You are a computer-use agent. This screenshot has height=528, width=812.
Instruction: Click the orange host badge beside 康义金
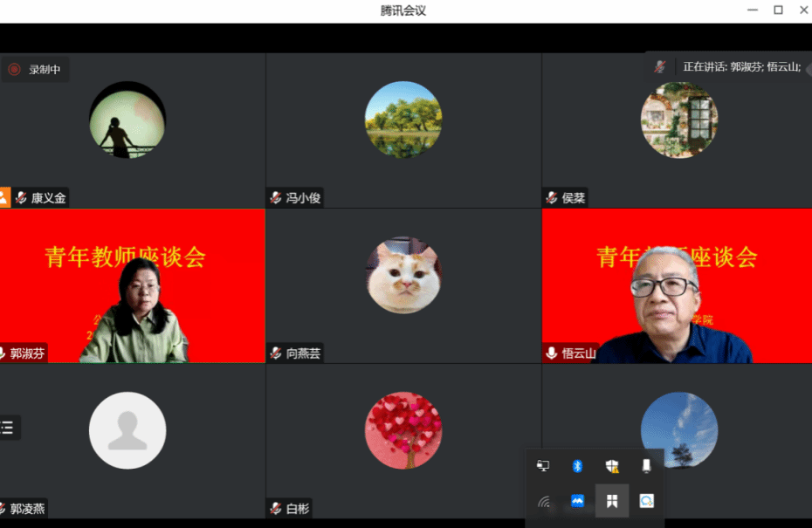tap(3, 198)
